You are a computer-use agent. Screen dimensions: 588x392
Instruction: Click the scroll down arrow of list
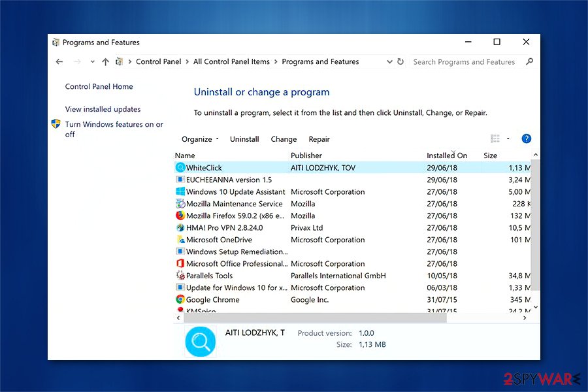536,307
